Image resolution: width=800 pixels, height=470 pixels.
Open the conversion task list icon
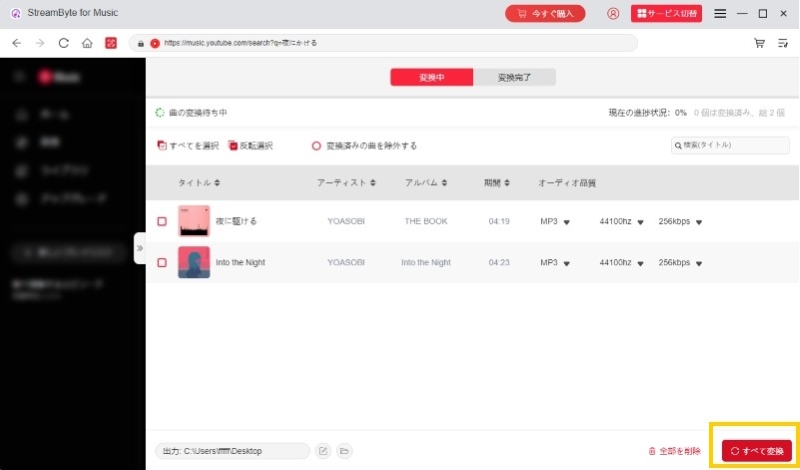point(783,43)
